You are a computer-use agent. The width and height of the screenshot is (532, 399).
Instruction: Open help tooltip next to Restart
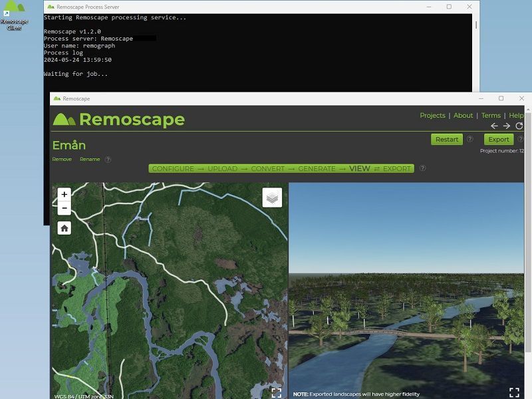(470, 139)
